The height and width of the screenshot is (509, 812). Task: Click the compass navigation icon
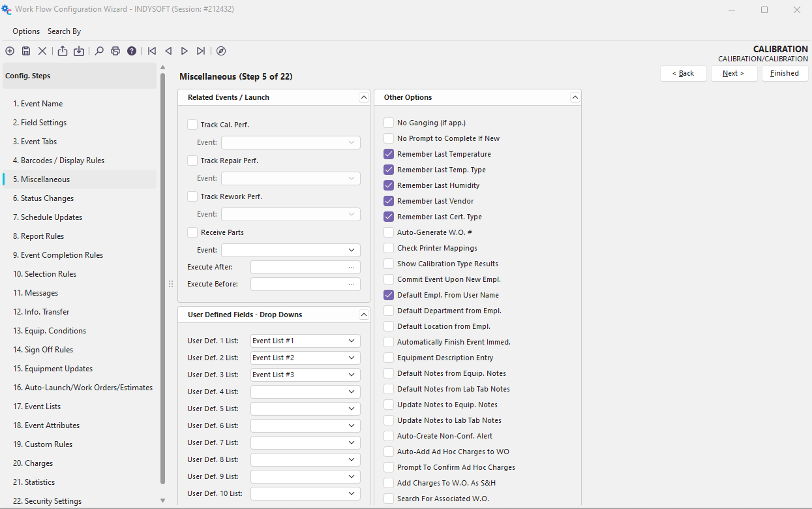click(x=221, y=51)
